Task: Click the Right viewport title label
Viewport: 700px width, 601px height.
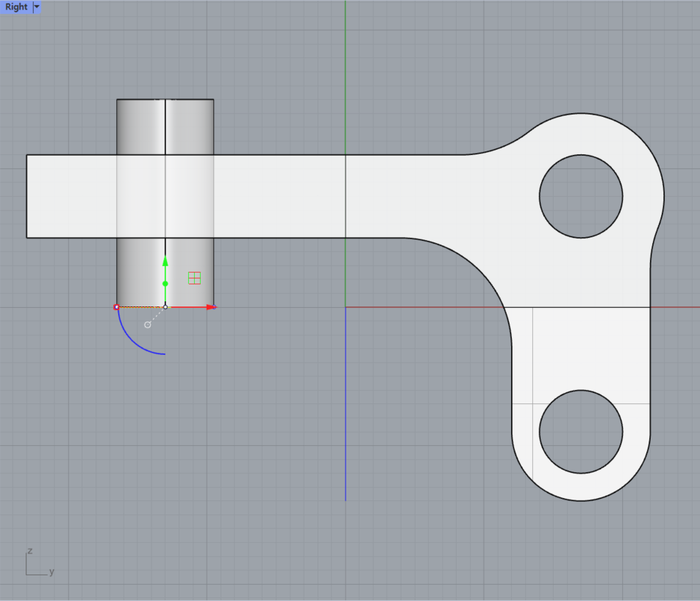Action: 16,7
